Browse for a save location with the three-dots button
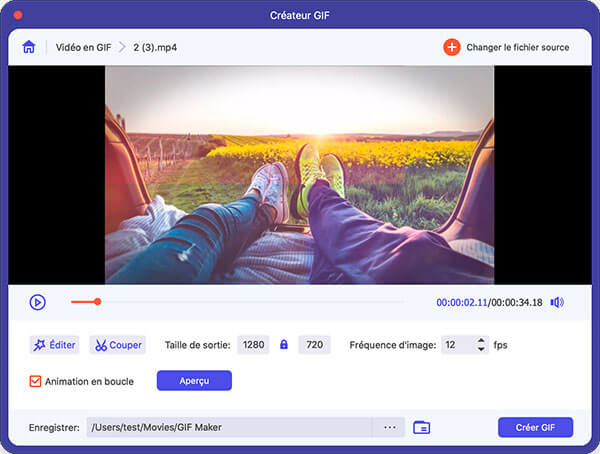Screen dimensions: 600x454 tap(390, 427)
